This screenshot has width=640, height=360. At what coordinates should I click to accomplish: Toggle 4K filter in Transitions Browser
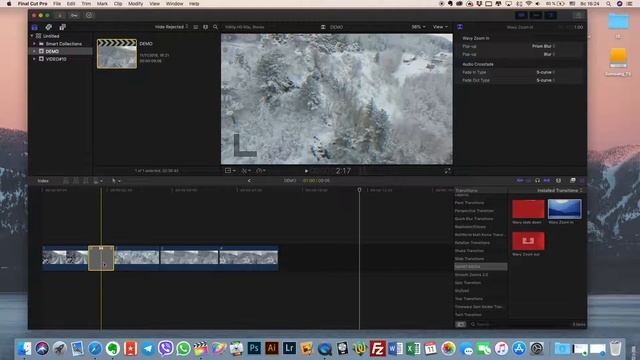[460, 324]
